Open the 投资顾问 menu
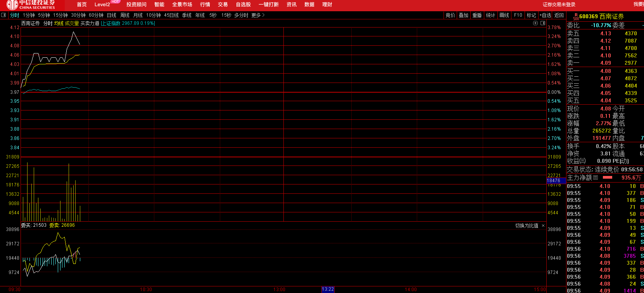 pyautogui.click(x=136, y=5)
